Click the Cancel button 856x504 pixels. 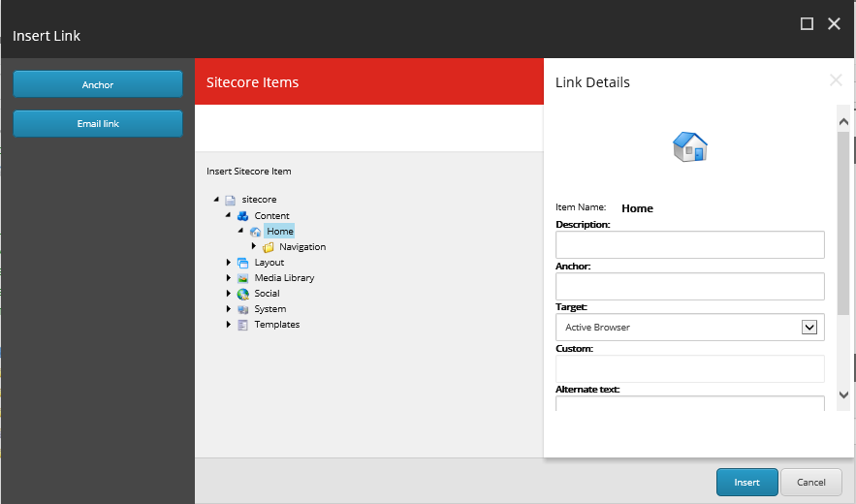(x=810, y=482)
